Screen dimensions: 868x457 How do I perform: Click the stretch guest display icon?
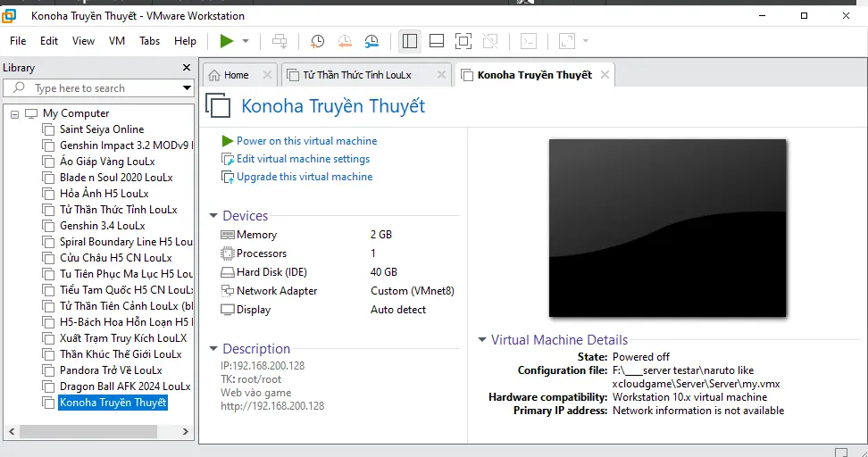[567, 41]
